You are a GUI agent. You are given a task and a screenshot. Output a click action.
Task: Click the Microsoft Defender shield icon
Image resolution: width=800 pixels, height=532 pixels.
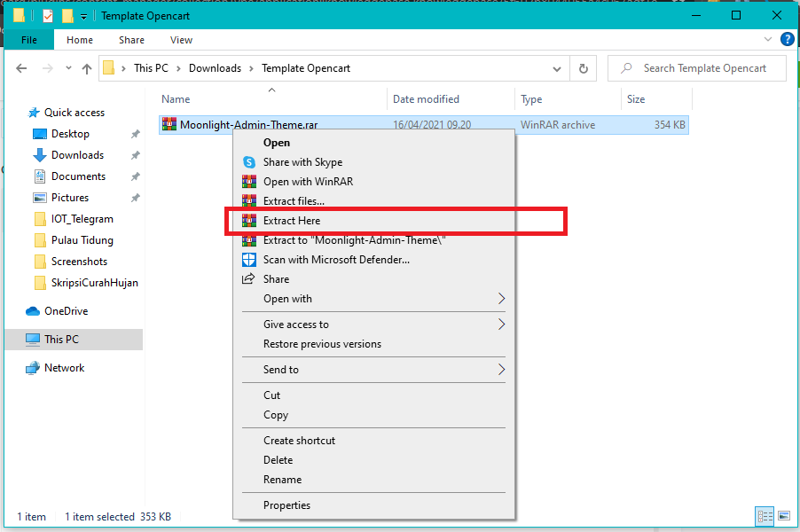249,260
